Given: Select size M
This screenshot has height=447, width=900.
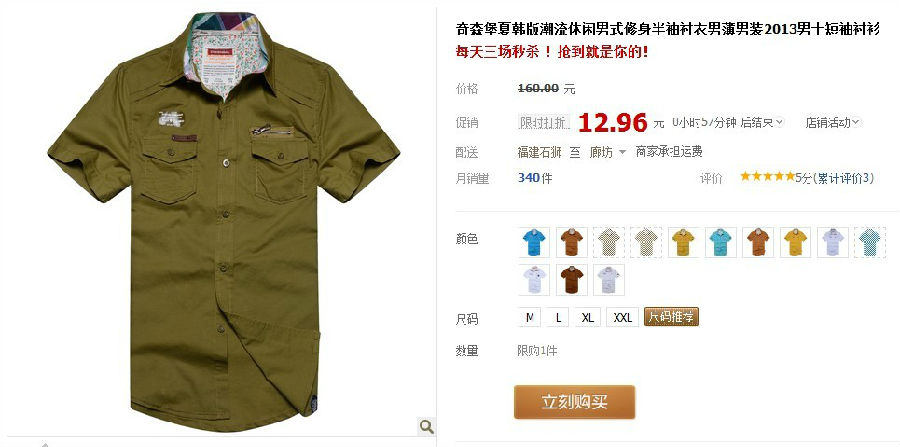Looking at the screenshot, I should 530,317.
